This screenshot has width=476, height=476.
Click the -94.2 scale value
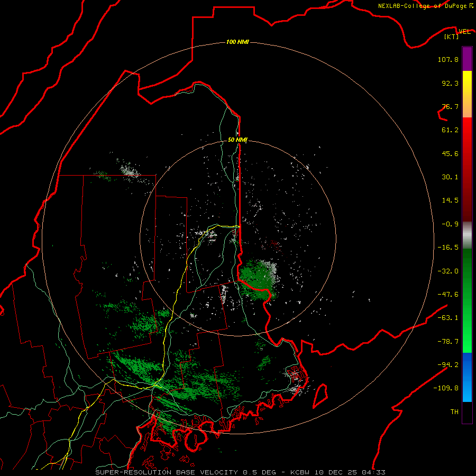point(448,364)
